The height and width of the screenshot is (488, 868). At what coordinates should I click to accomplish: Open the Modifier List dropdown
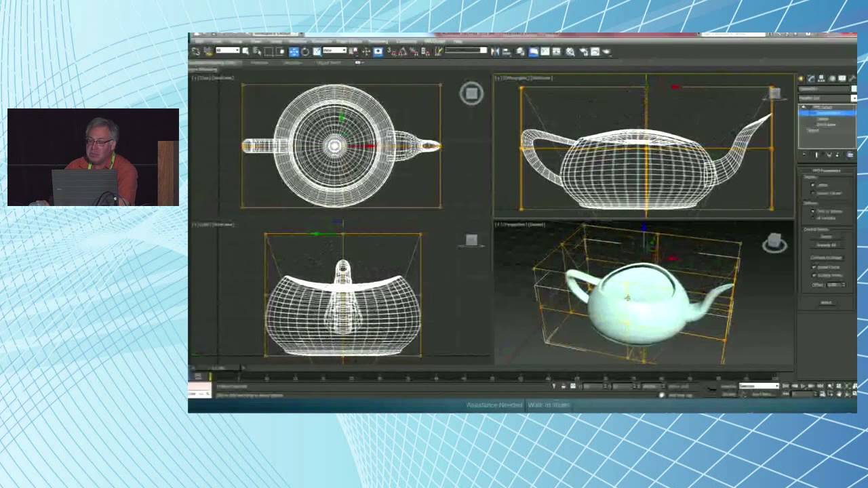[827, 97]
